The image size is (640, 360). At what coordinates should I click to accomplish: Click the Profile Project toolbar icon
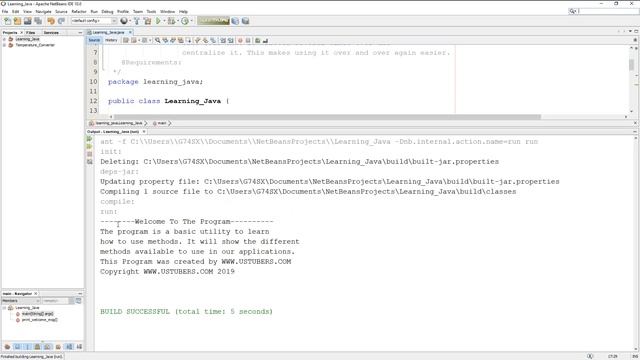coord(185,21)
